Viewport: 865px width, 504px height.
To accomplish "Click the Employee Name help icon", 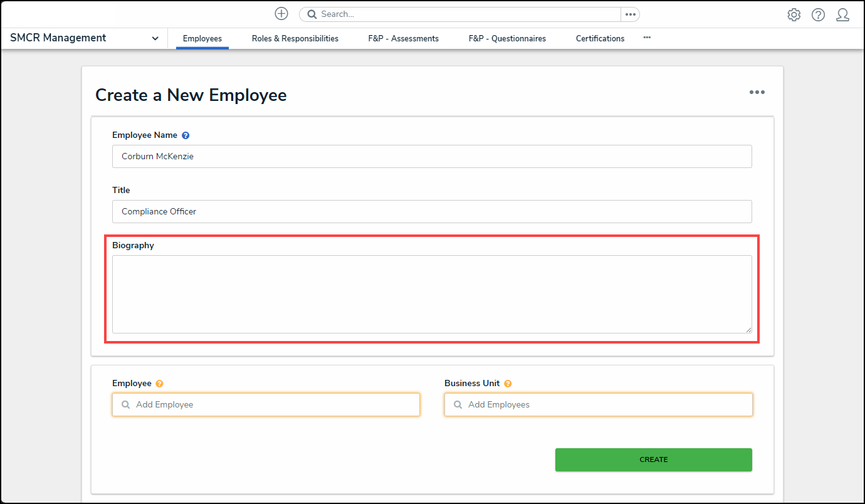I will (186, 135).
